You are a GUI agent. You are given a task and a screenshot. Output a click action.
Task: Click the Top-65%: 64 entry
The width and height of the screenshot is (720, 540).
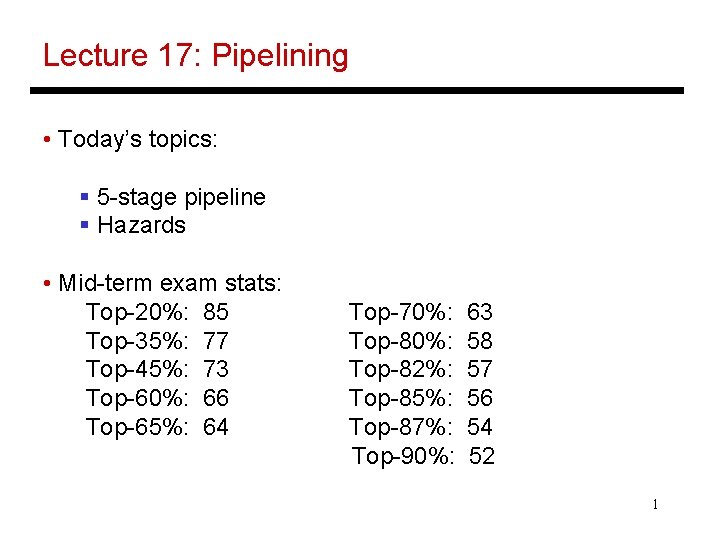157,427
